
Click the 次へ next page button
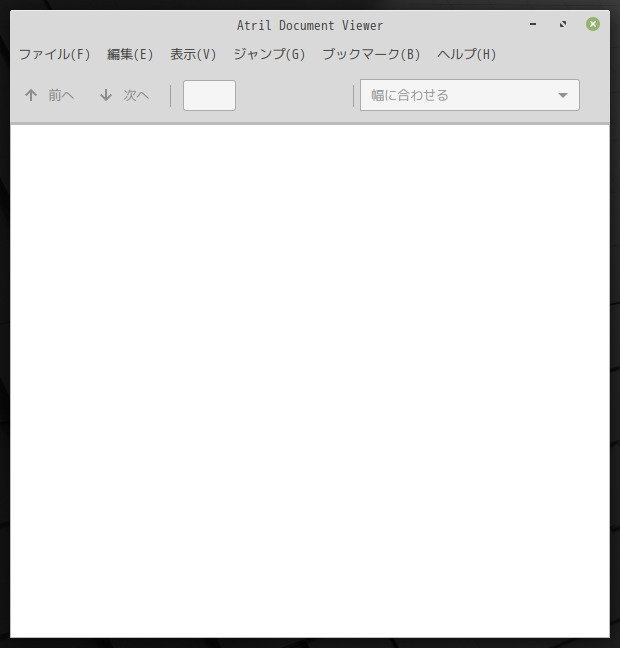pos(124,95)
